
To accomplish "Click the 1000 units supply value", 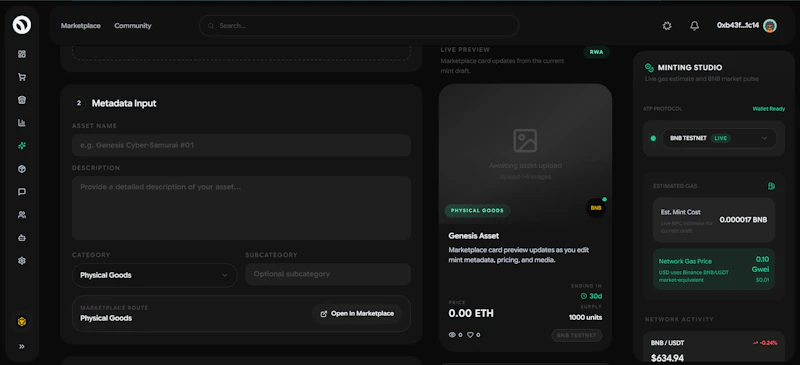I will click(x=585, y=318).
